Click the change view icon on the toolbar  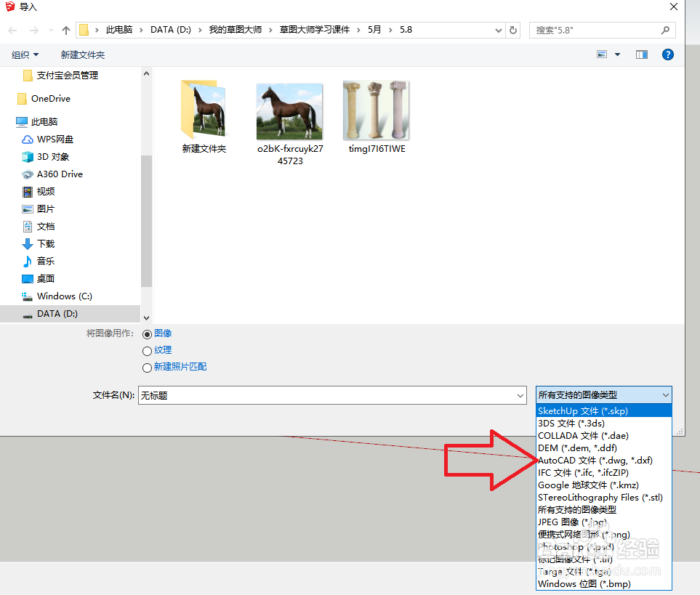[x=603, y=54]
